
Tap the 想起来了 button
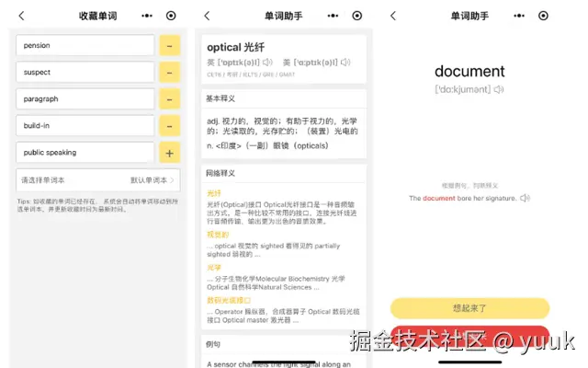click(x=469, y=308)
